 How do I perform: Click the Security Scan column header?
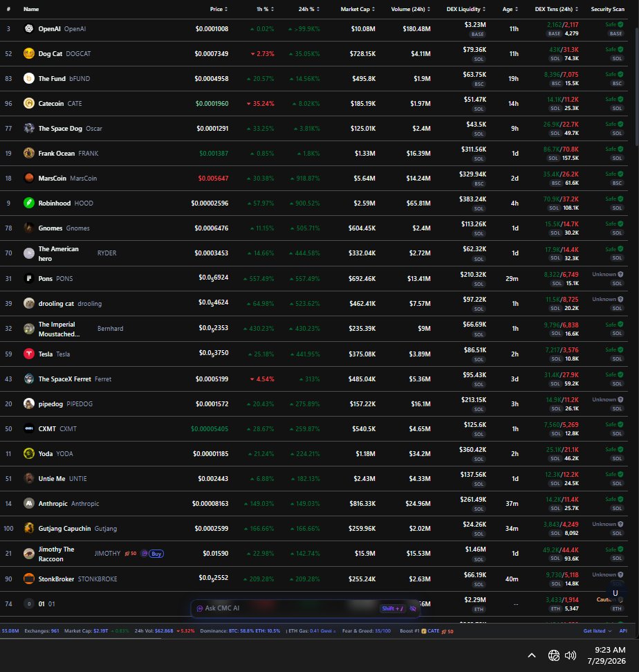pyautogui.click(x=607, y=9)
